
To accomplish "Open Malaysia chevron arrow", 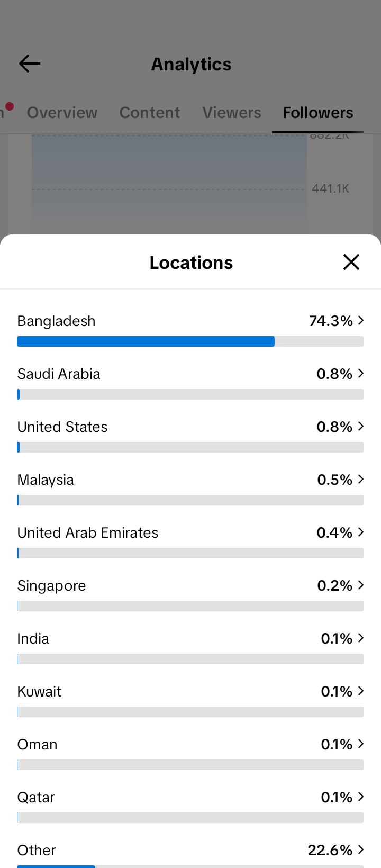I will [x=361, y=479].
